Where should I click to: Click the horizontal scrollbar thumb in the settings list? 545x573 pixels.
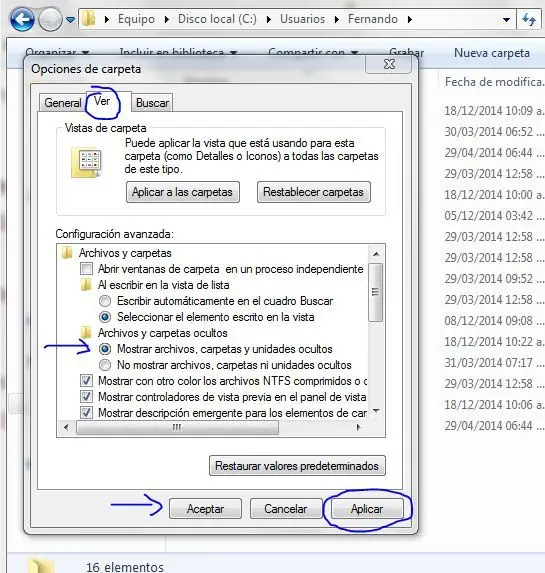pyautogui.click(x=177, y=427)
